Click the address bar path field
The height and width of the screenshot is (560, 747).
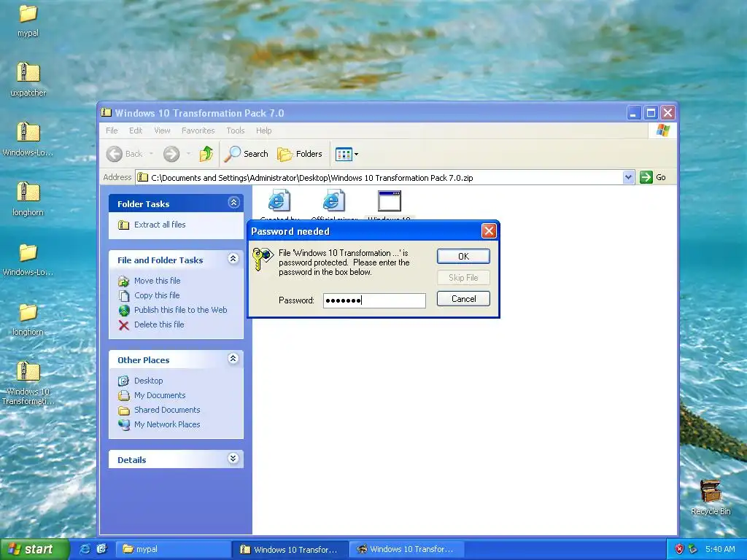(x=379, y=178)
